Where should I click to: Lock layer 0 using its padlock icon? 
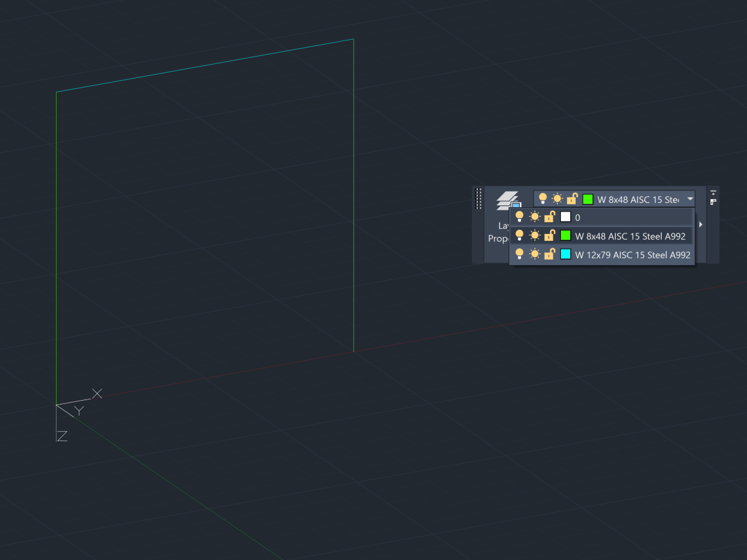[549, 217]
